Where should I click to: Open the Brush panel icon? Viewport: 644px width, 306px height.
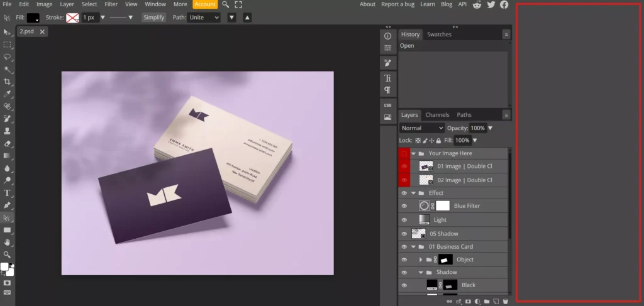coord(387,63)
